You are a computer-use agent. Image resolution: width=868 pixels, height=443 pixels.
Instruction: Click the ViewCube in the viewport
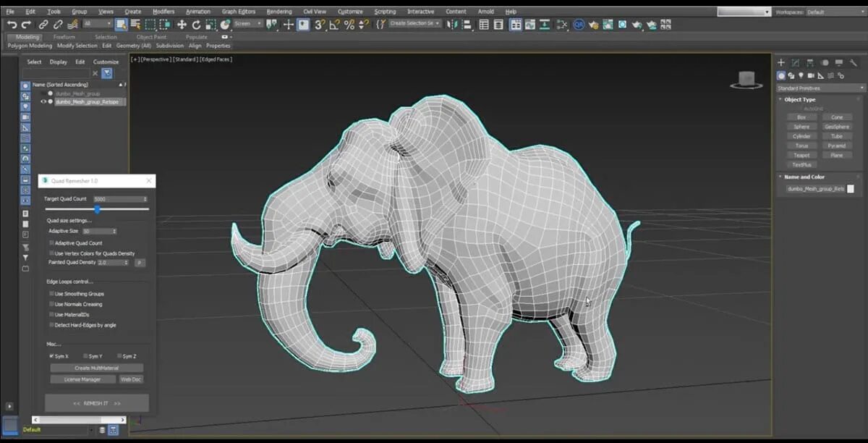click(747, 78)
